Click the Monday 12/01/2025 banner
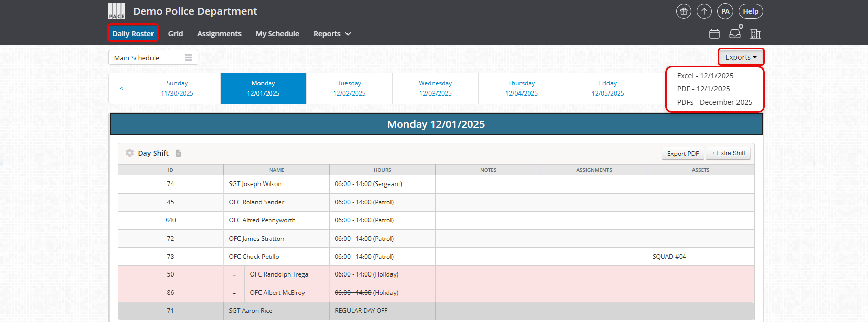Viewport: 868px width, 322px height. click(436, 124)
